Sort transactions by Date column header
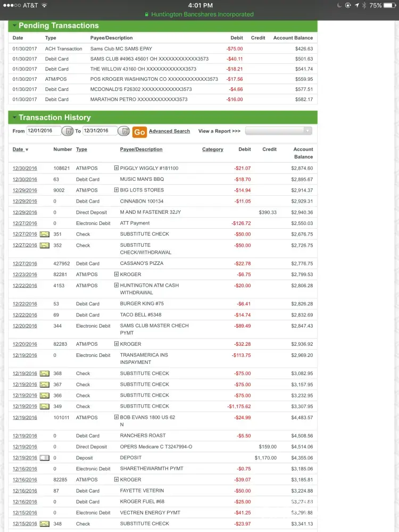Screen dimensions: 399x532 (20, 149)
